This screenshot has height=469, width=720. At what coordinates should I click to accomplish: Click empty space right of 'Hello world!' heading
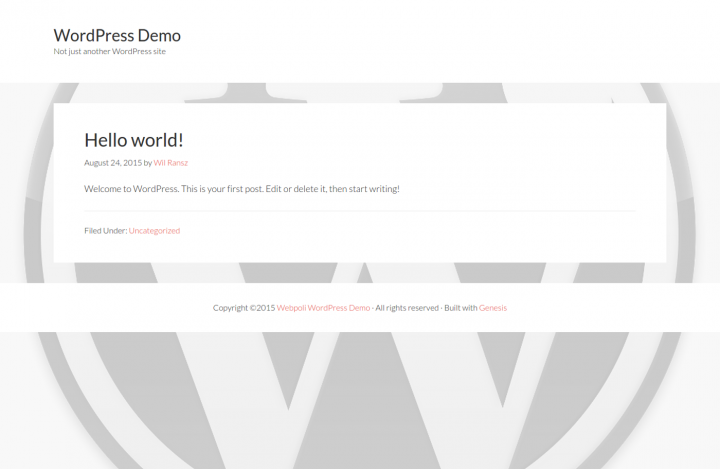pyautogui.click(x=450, y=140)
